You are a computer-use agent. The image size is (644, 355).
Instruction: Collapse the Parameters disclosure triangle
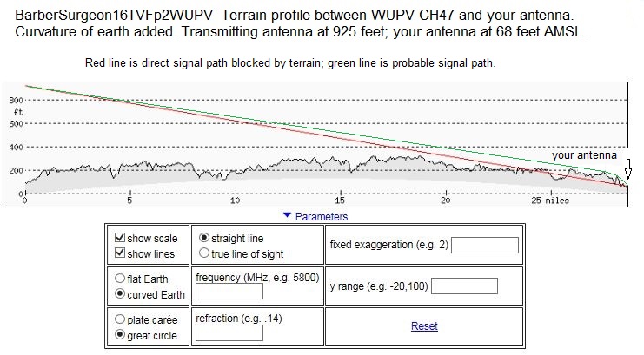pos(288,216)
